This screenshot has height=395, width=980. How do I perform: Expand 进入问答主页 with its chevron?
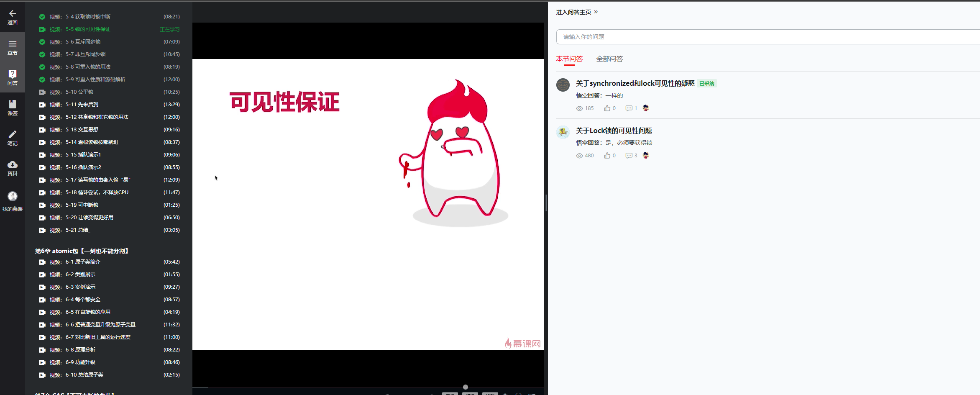[x=577, y=12]
